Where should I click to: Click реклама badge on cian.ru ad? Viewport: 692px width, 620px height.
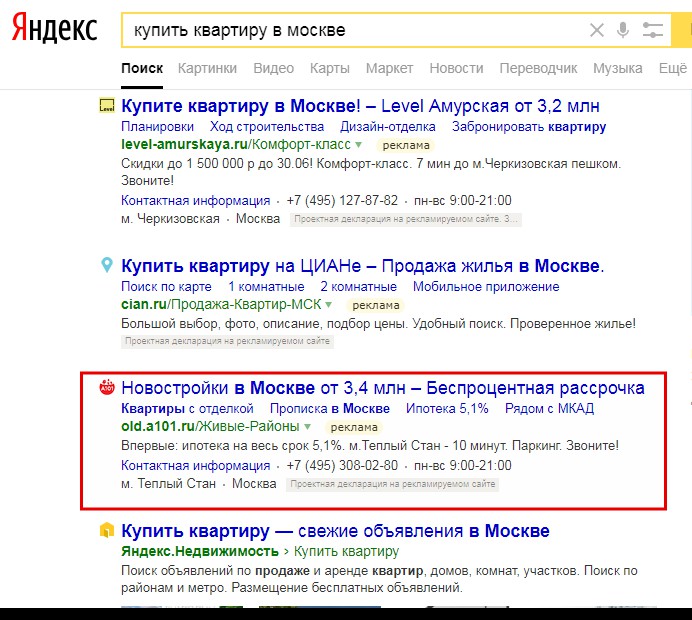376,305
